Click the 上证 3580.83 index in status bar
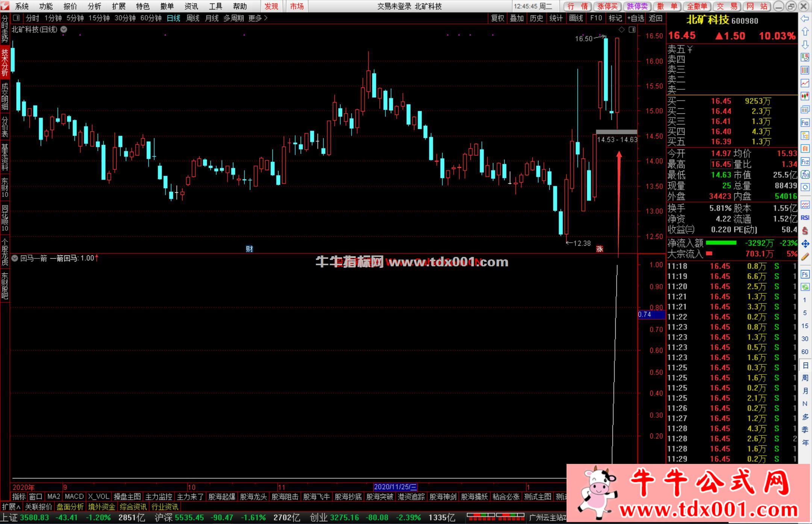Viewport: 812px width, 524px height. 26,518
